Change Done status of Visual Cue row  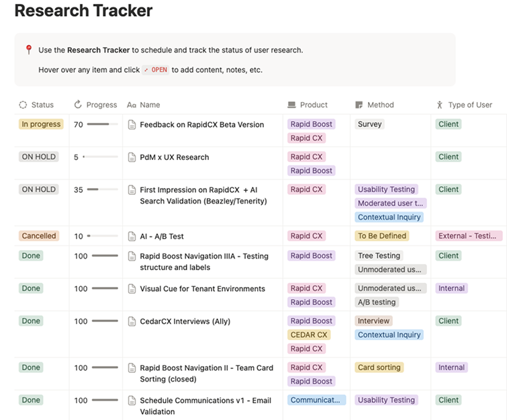[31, 288]
